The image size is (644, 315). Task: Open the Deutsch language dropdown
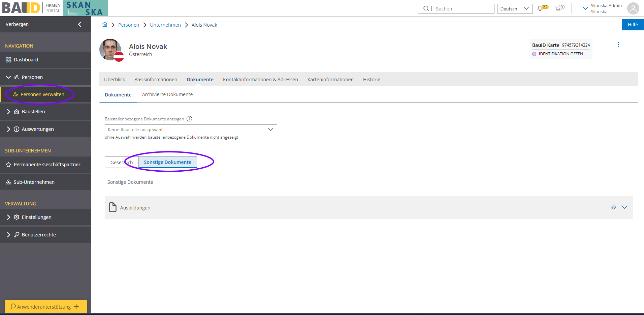pos(514,9)
